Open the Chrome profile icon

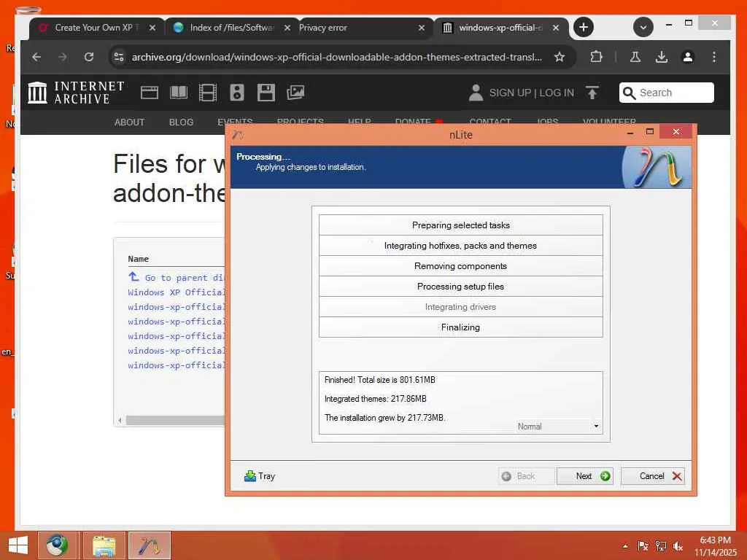tap(688, 57)
